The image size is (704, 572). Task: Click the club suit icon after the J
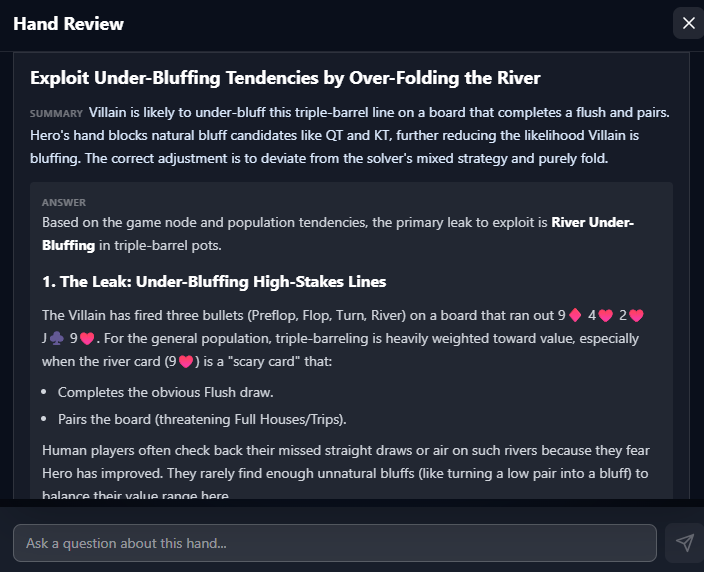(56, 338)
